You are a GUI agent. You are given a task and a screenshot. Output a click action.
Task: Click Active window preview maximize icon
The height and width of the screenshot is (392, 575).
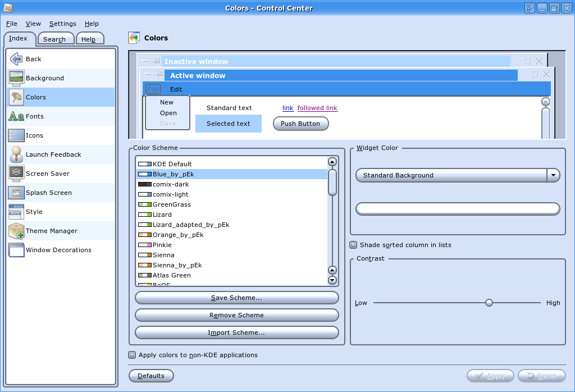[535, 74]
